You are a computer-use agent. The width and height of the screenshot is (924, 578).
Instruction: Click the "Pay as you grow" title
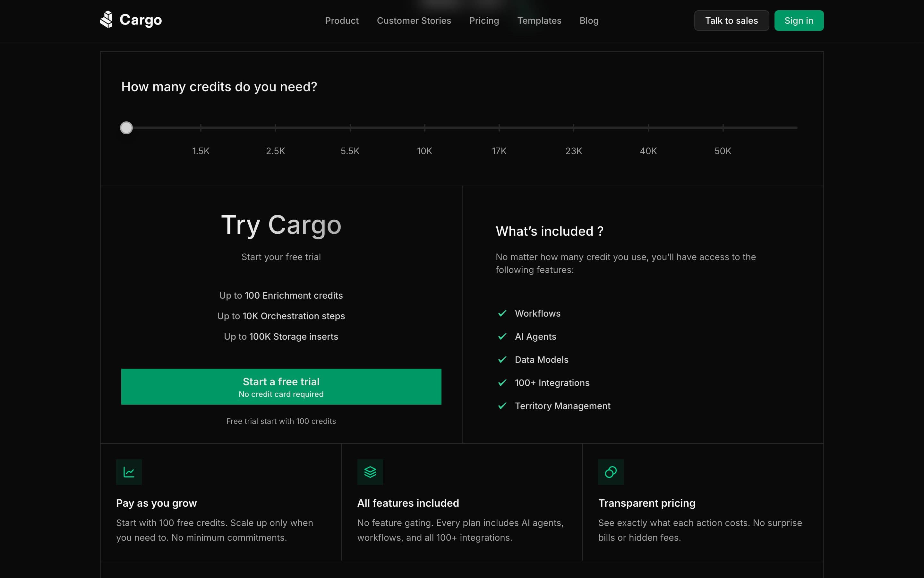(157, 503)
